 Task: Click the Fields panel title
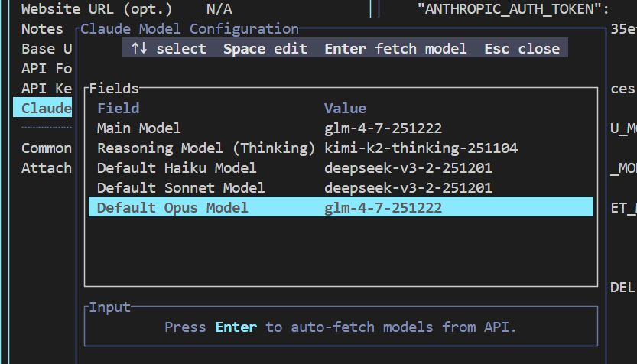click(x=114, y=88)
